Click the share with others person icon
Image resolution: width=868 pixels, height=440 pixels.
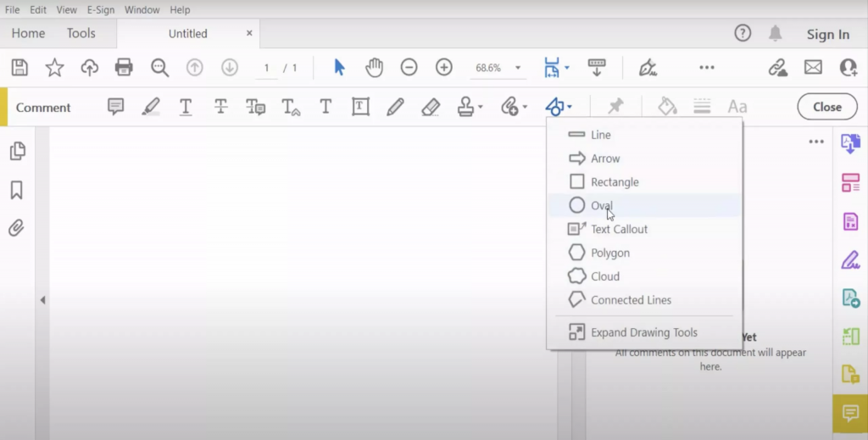coord(848,68)
